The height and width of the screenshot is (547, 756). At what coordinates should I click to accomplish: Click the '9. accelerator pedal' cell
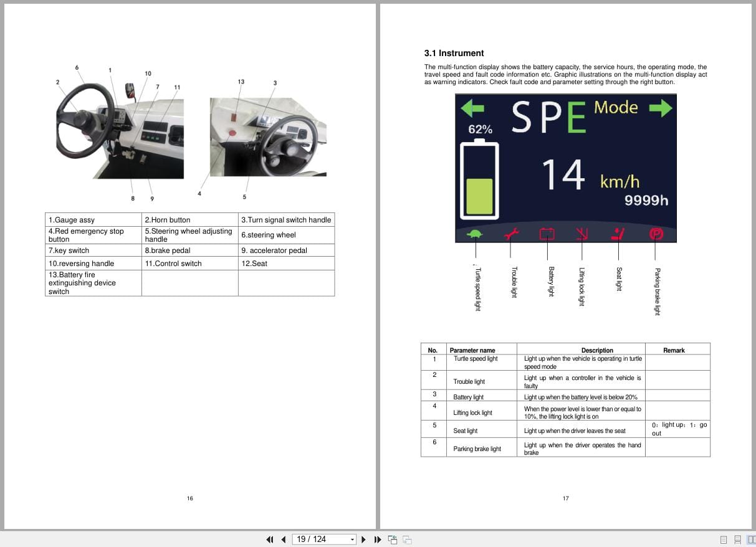point(287,250)
